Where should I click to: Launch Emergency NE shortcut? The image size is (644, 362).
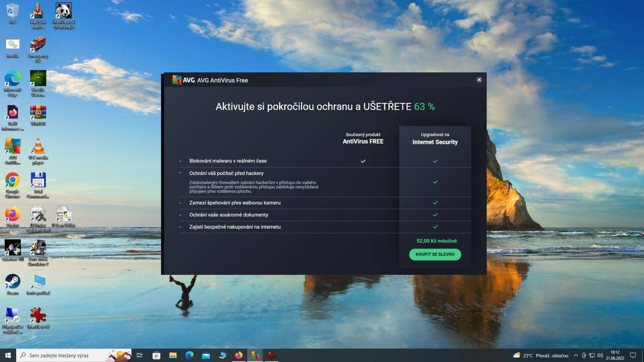click(38, 50)
